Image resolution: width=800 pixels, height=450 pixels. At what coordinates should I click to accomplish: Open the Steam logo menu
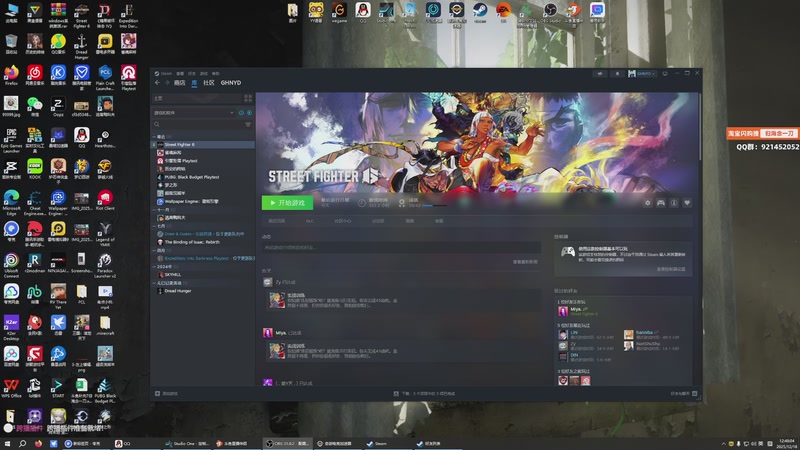click(x=164, y=73)
